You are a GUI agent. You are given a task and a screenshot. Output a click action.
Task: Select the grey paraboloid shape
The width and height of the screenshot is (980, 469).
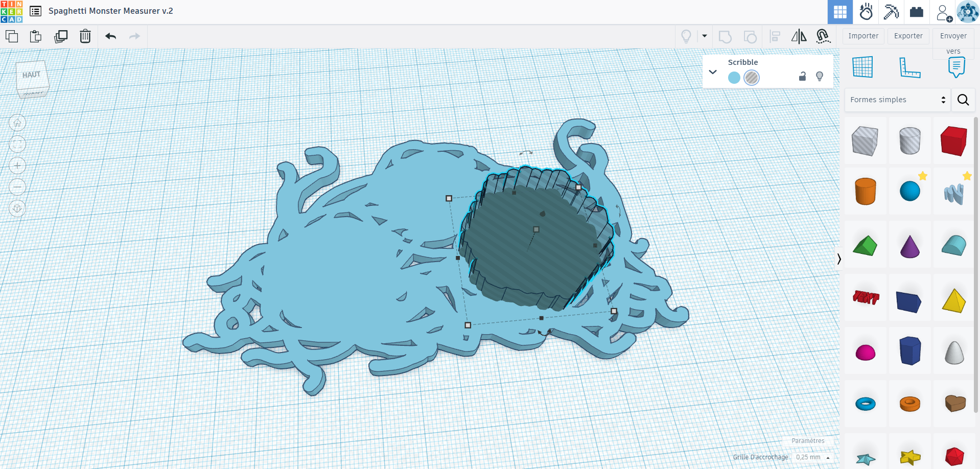pyautogui.click(x=953, y=352)
